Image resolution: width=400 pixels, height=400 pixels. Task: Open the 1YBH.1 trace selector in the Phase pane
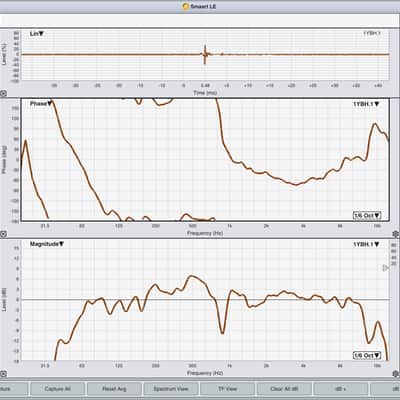click(366, 104)
